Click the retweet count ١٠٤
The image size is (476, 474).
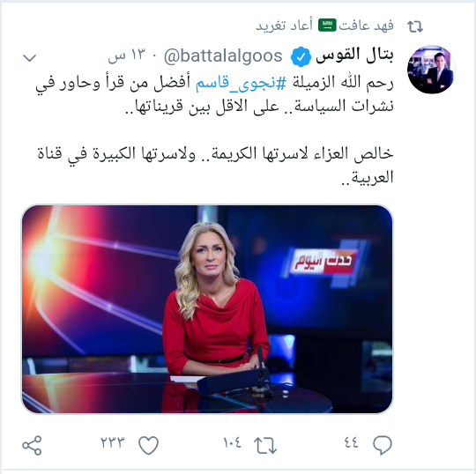(232, 442)
